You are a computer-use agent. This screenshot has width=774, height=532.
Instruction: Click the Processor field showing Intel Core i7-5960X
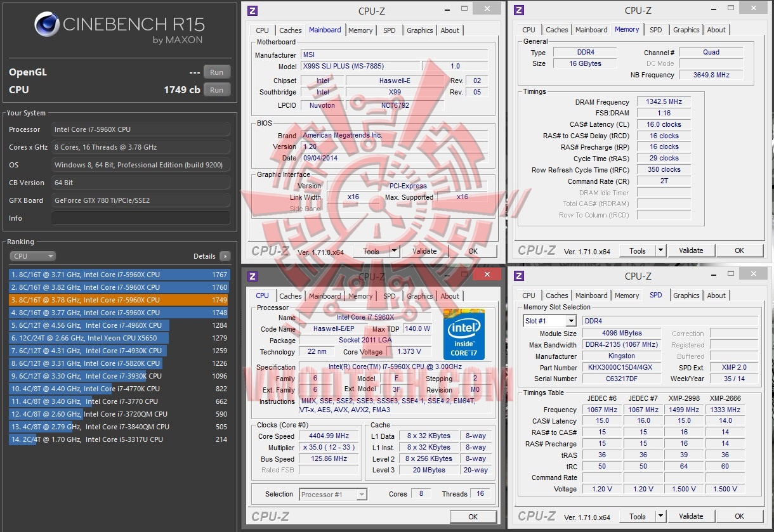[141, 129]
